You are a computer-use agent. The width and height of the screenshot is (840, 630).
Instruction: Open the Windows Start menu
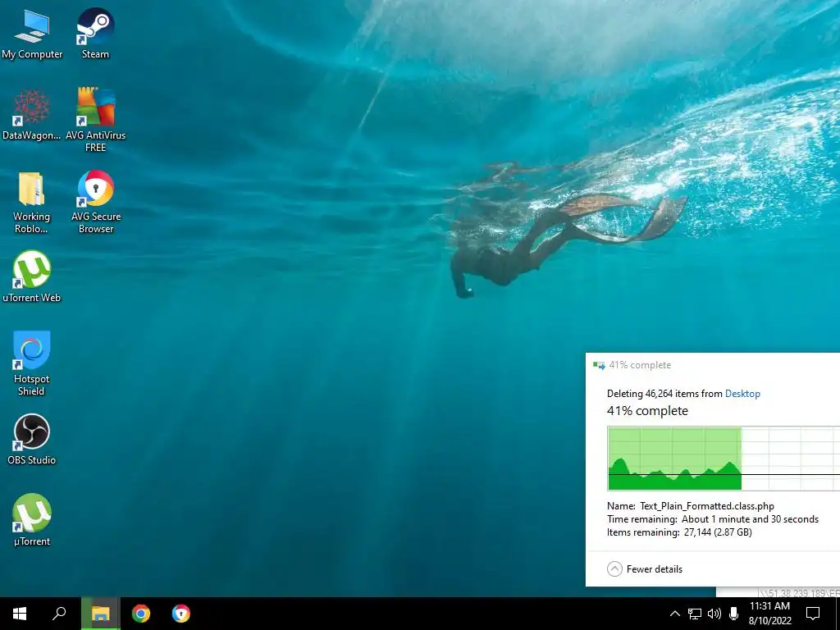coord(20,614)
